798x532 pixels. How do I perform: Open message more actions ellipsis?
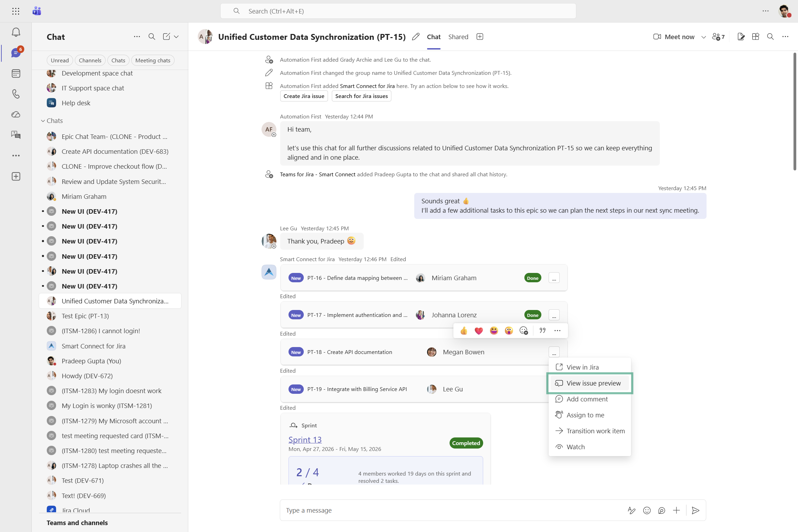tap(557, 331)
